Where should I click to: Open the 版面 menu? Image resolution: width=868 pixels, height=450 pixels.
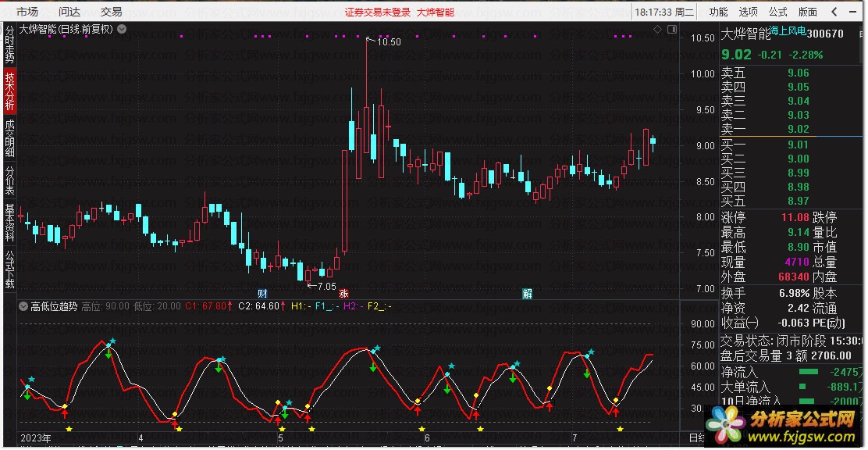(x=808, y=12)
